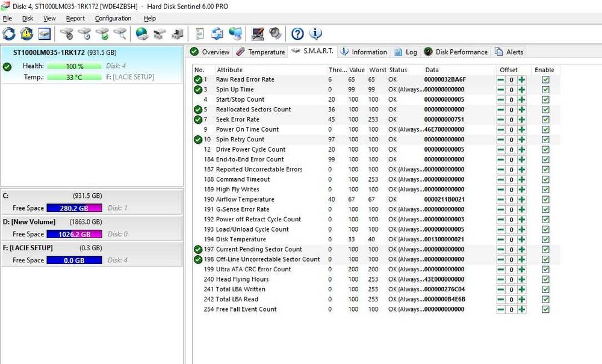
Task: Select the F: [LACIE SETUP] partition entry
Action: tap(92, 254)
